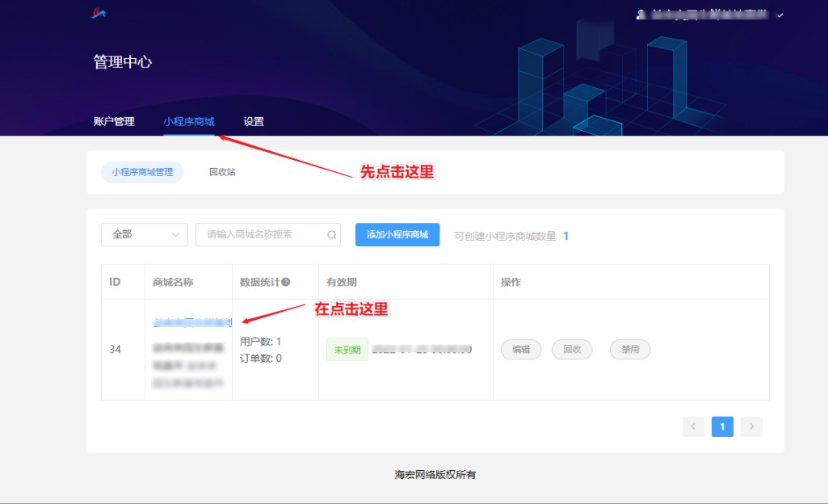Click the 订单数: 0 text

261,359
